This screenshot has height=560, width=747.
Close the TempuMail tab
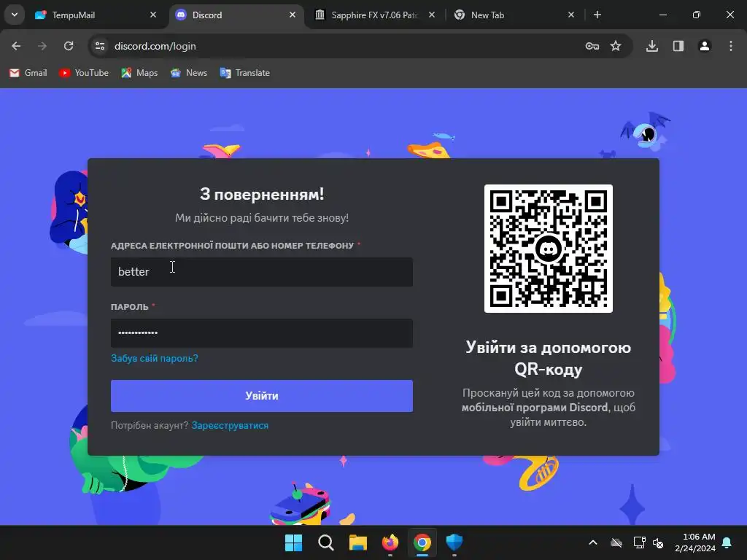[153, 15]
